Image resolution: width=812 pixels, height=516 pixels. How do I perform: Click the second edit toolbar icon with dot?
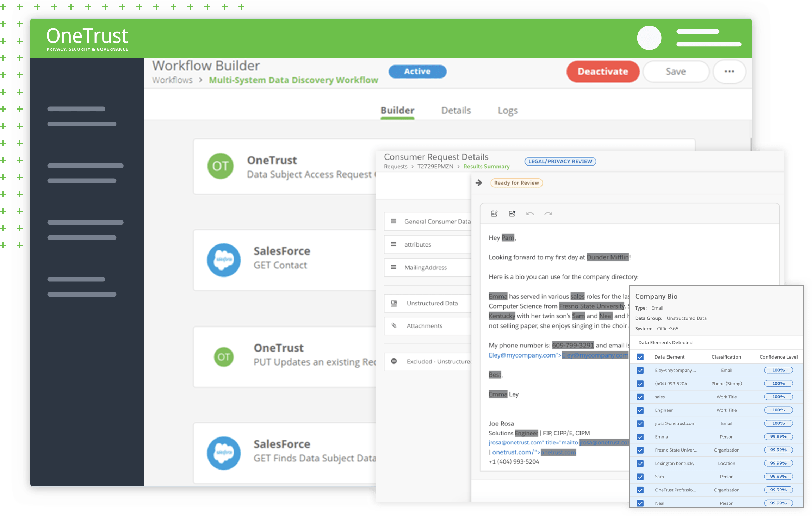click(x=512, y=213)
